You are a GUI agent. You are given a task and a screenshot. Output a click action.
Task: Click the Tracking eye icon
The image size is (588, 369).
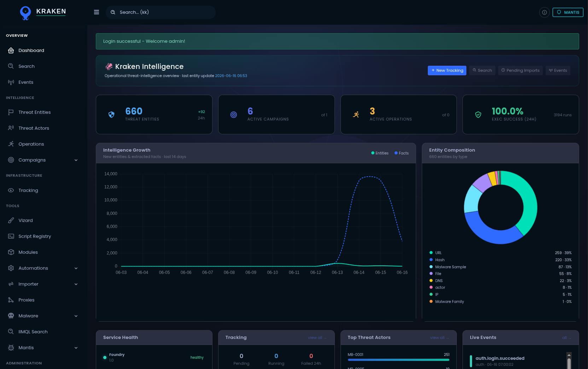11,191
